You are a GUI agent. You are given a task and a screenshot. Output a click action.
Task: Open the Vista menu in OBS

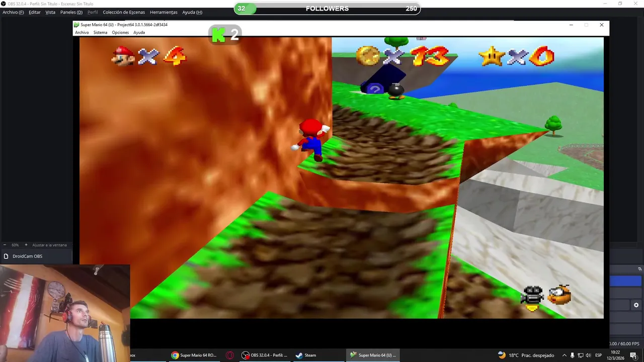pos(50,12)
